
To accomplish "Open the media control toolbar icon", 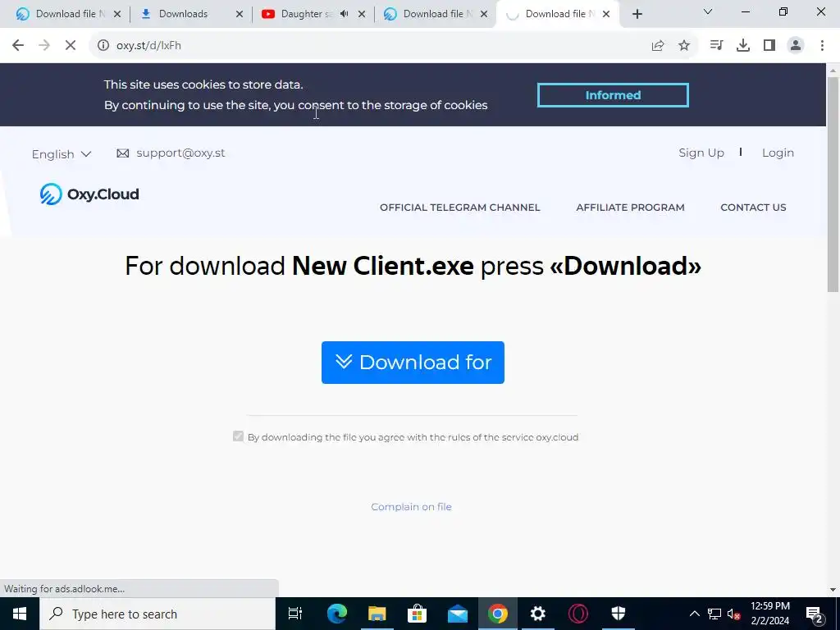I will coord(716,46).
